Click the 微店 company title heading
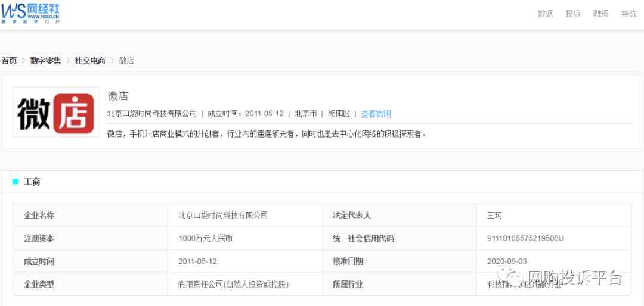This screenshot has width=644, height=306. [x=118, y=96]
